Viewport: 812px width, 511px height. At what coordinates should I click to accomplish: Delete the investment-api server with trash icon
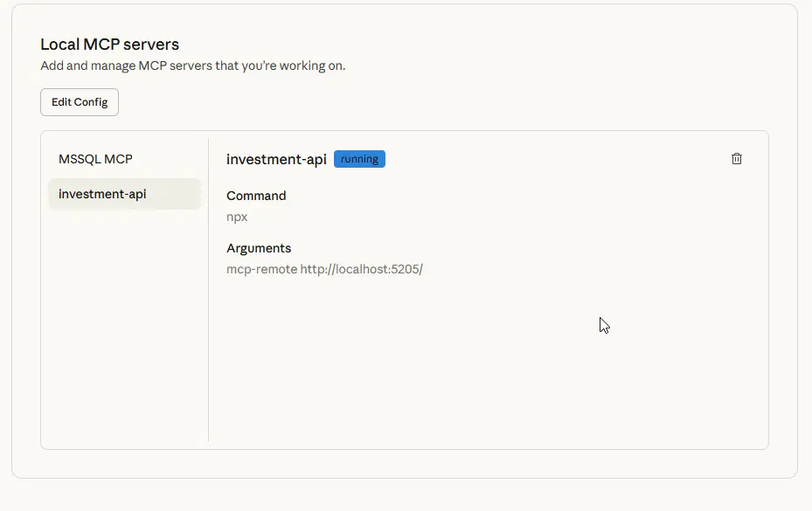pos(737,159)
